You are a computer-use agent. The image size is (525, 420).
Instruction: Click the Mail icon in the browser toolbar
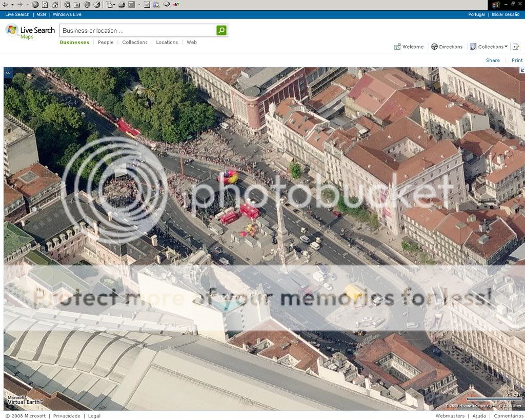(109, 5)
